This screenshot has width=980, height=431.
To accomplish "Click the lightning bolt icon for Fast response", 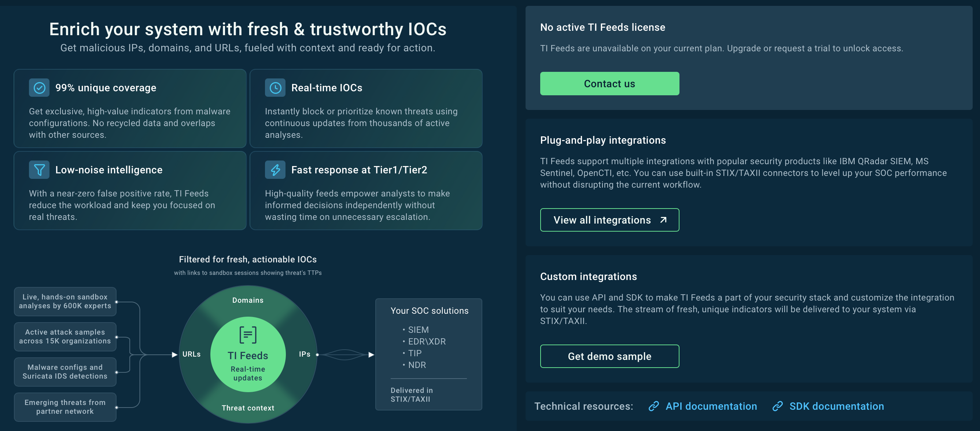I will pos(275,170).
